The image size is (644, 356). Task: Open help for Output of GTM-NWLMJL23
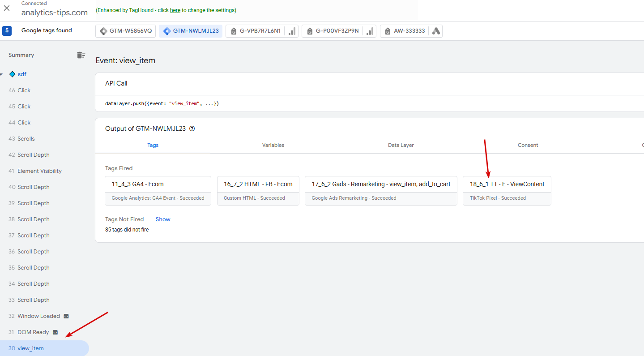coord(192,129)
